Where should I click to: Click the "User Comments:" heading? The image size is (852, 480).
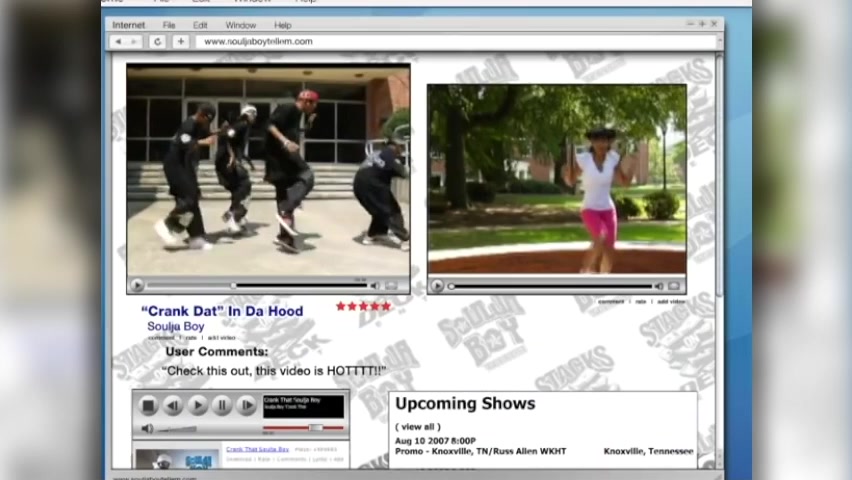(x=217, y=352)
